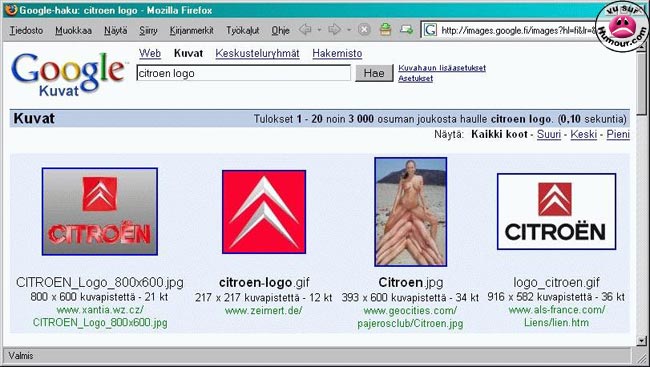Image resolution: width=650 pixels, height=367 pixels.
Task: Click the www.als-france.com/ Liens link
Action: click(x=557, y=316)
